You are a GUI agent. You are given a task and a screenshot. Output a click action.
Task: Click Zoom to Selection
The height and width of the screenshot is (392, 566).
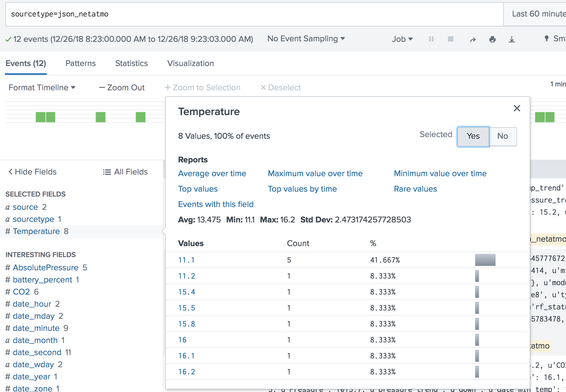coord(203,88)
